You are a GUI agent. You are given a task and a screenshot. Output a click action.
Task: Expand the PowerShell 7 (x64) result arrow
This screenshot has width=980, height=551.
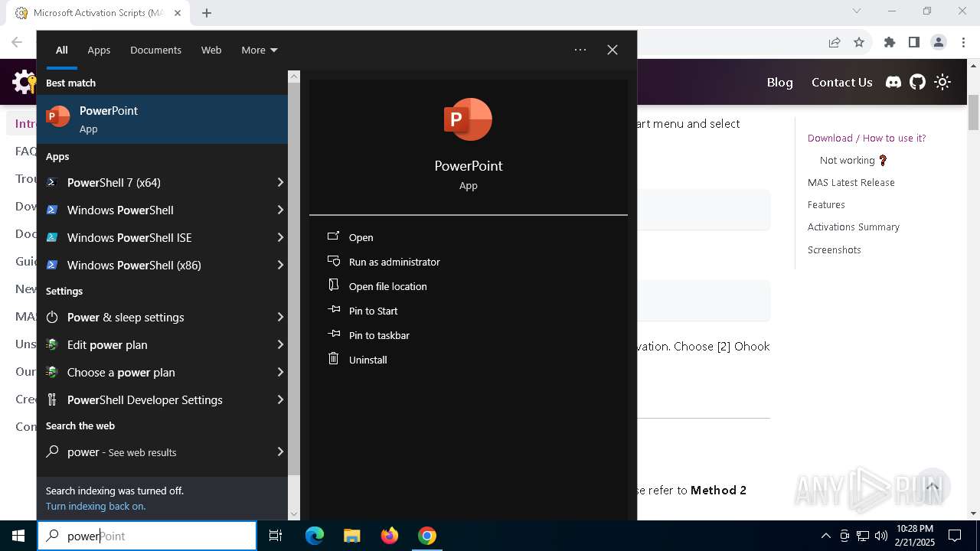280,182
